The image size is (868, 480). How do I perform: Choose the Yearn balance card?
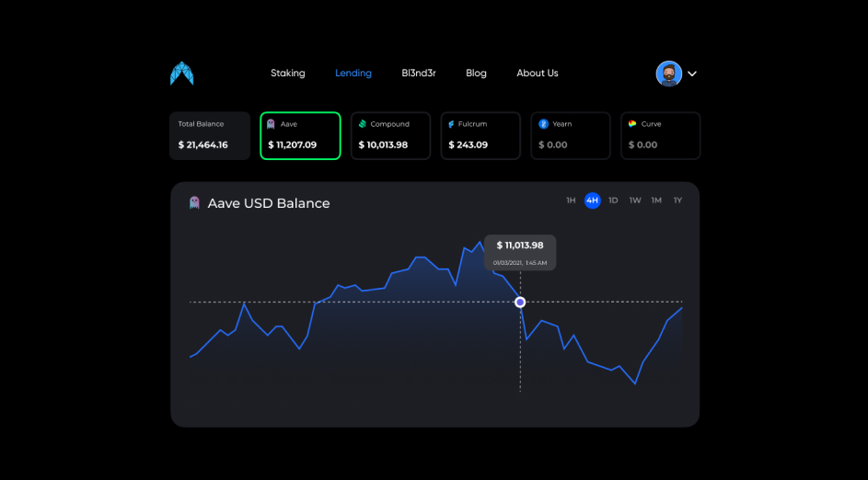point(571,135)
